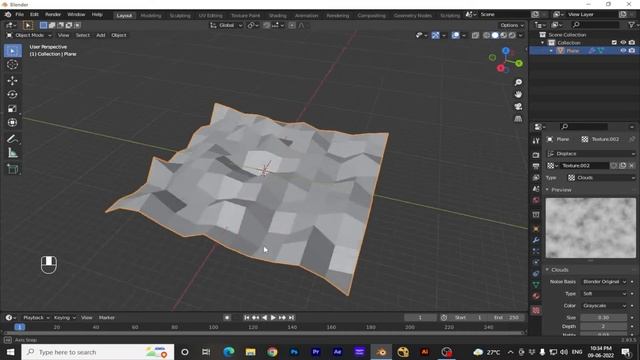The height and width of the screenshot is (360, 640).
Task: Switch to the UV Editing workspace tab
Action: coord(211,16)
